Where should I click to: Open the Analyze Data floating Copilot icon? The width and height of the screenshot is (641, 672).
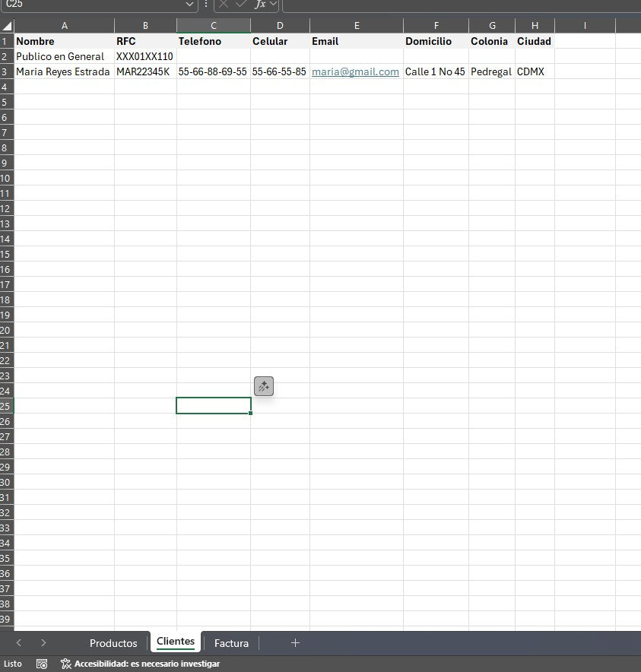point(264,386)
